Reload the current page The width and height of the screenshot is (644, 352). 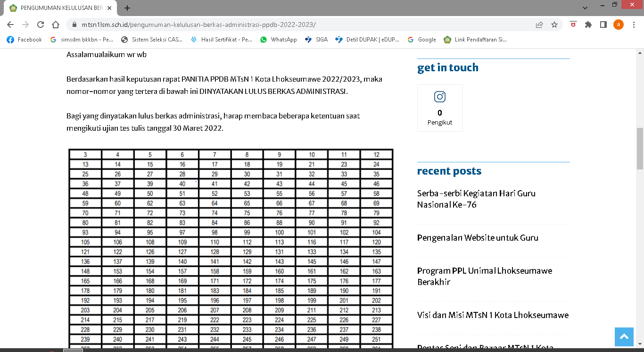(41, 25)
